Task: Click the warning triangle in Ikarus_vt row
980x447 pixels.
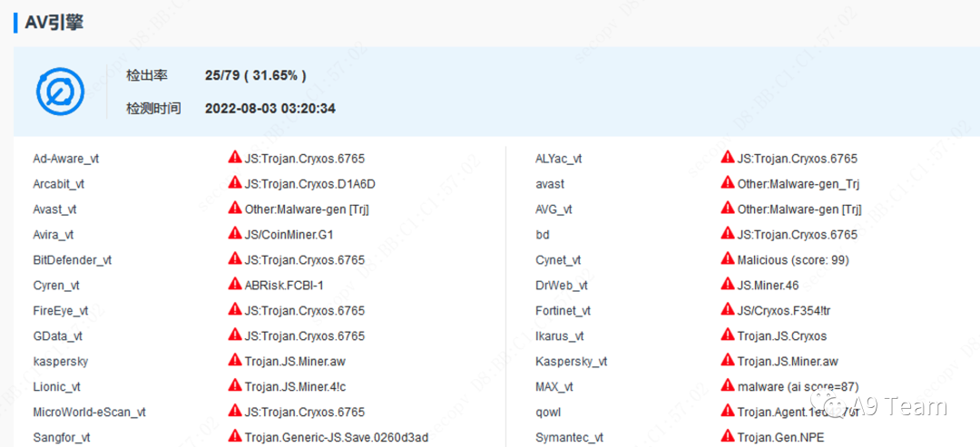Action: tap(728, 335)
